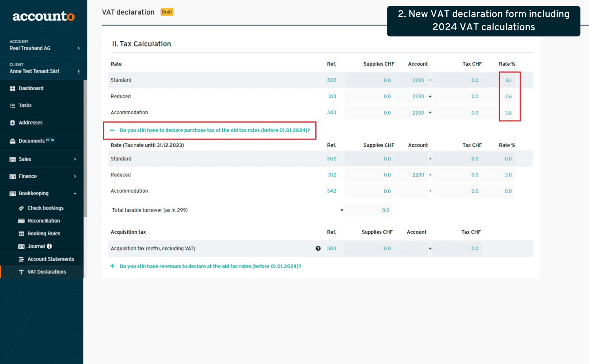Screen dimensions: 589x364
Task: Click reference link 383
Action: pyautogui.click(x=331, y=248)
